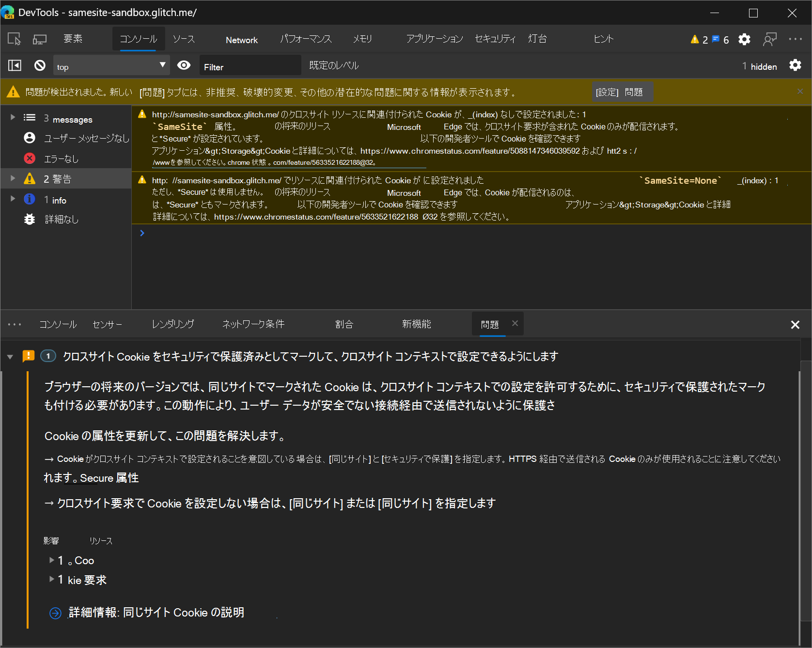The height and width of the screenshot is (648, 812).
Task: Expand the 2 警告 group
Action: (x=13, y=178)
